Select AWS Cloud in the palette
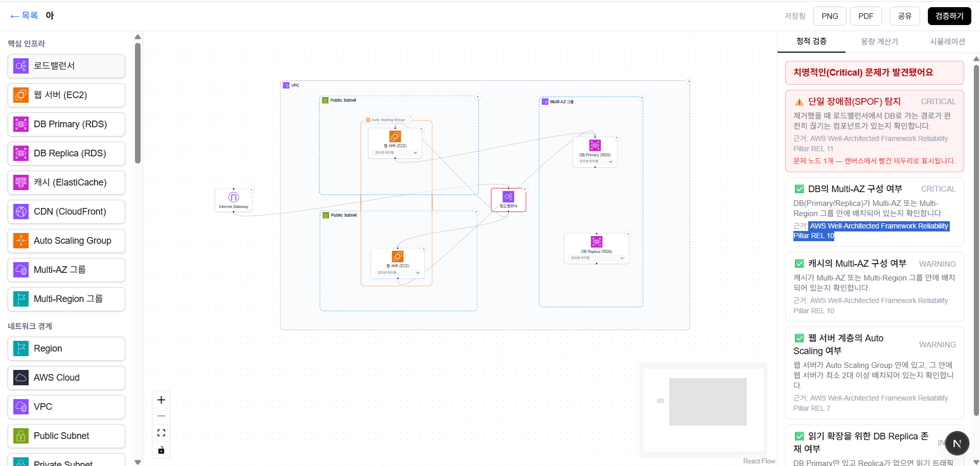This screenshot has height=466, width=980. coord(66,378)
